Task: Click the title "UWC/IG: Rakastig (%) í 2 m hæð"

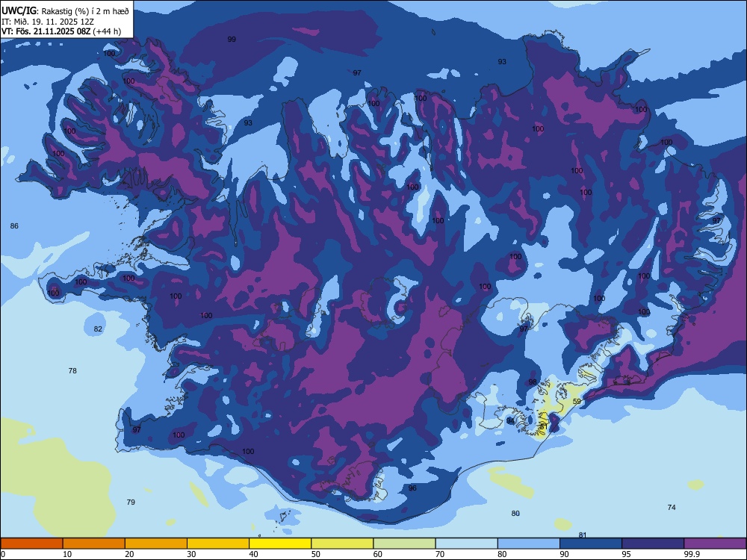Action: click(65, 11)
